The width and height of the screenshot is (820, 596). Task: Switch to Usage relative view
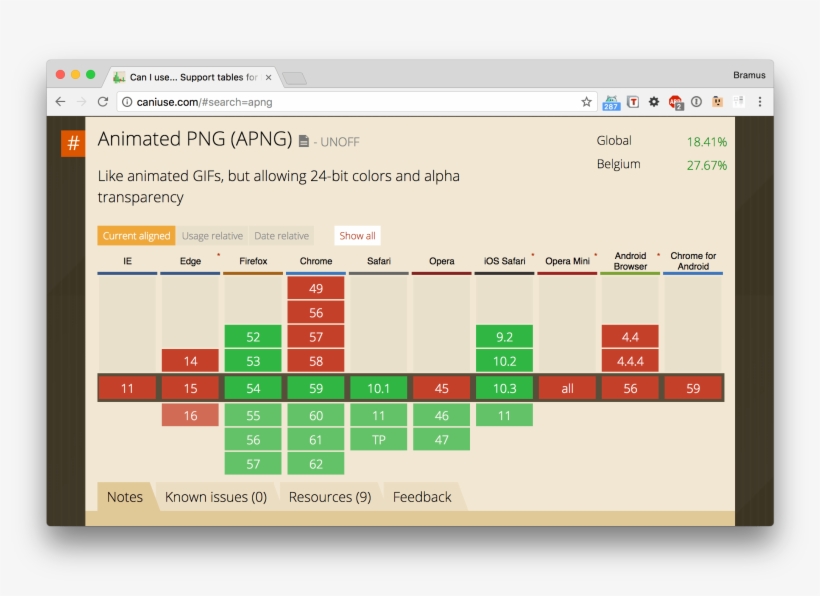[x=212, y=236]
